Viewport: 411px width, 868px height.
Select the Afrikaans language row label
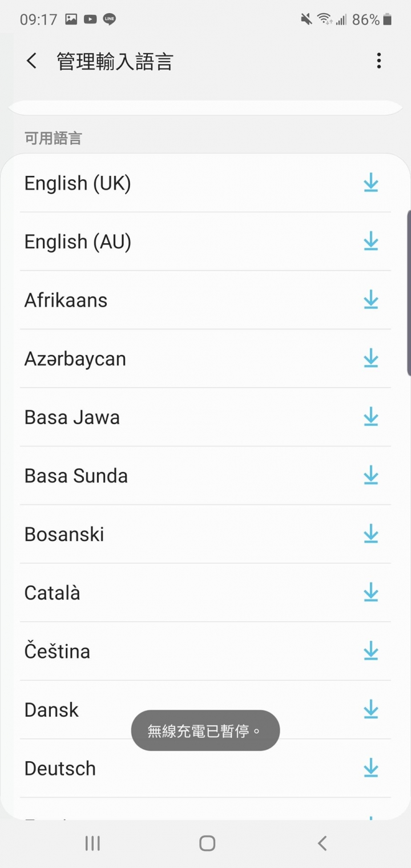66,300
